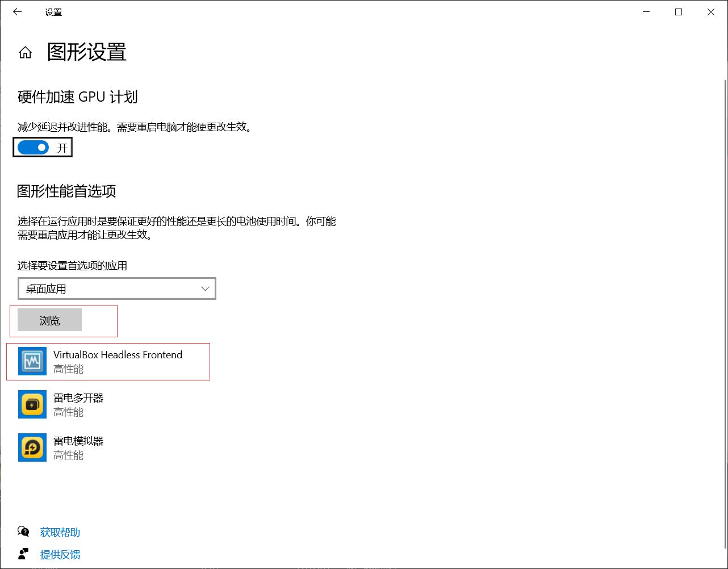This screenshot has width=728, height=569.
Task: Select the 雷电模拟器 entry name
Action: point(78,441)
